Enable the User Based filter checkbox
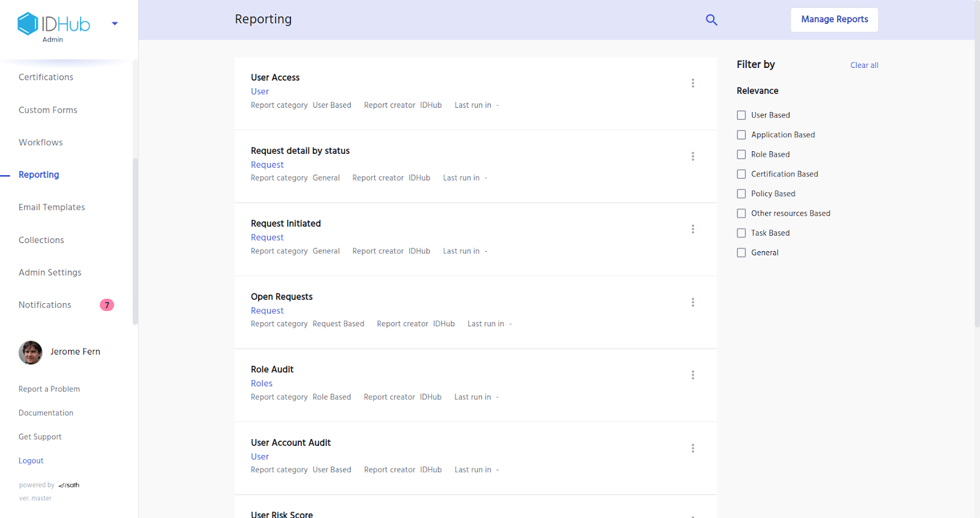This screenshot has height=518, width=980. click(x=741, y=115)
